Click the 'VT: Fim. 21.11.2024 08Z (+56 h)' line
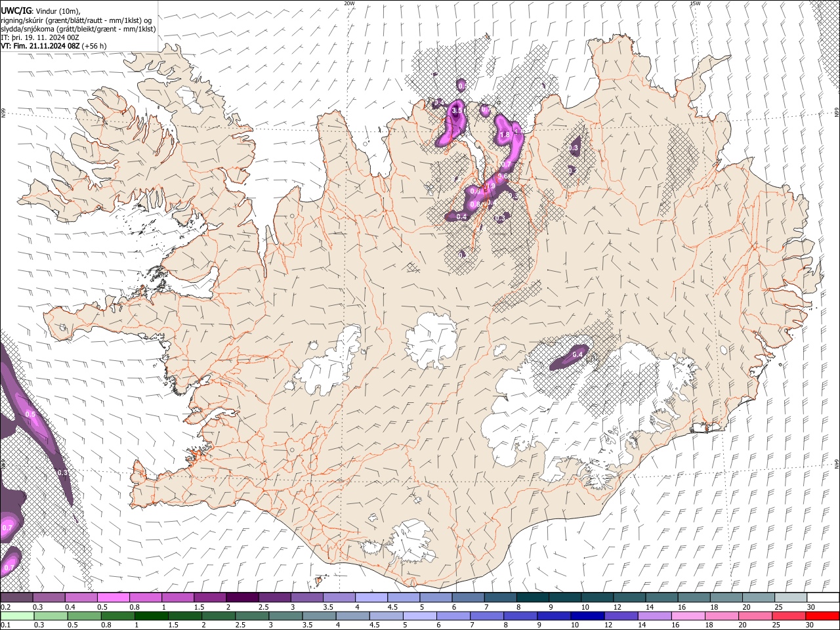Image resolution: width=840 pixels, height=630 pixels. coord(53,46)
